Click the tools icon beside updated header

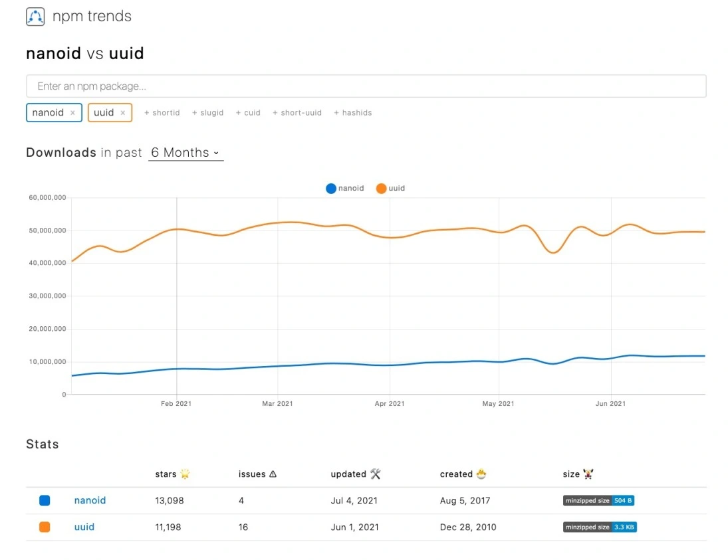click(375, 474)
